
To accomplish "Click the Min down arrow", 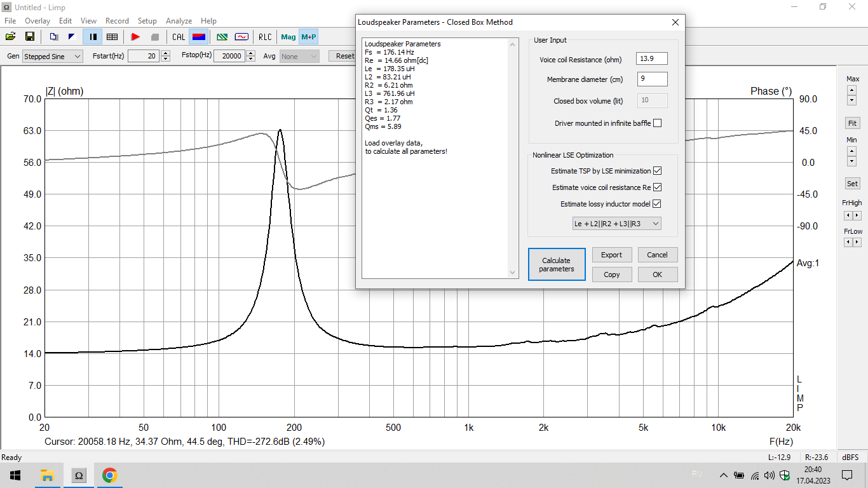I will point(852,161).
